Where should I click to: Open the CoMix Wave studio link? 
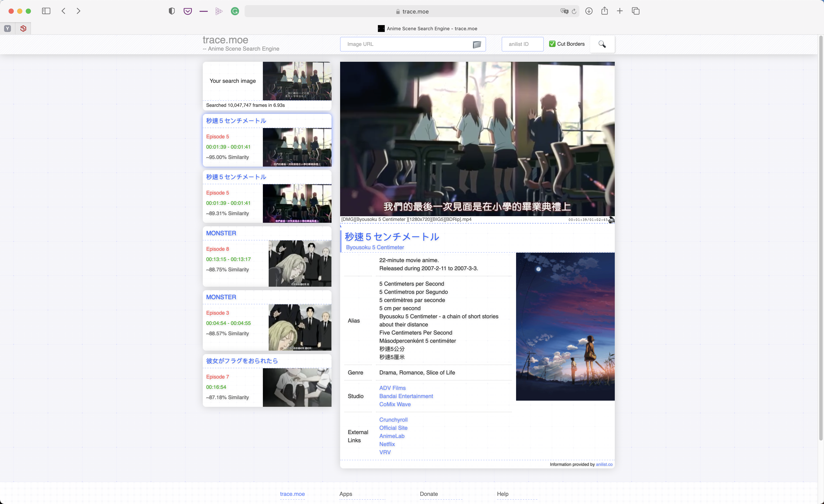[395, 404]
